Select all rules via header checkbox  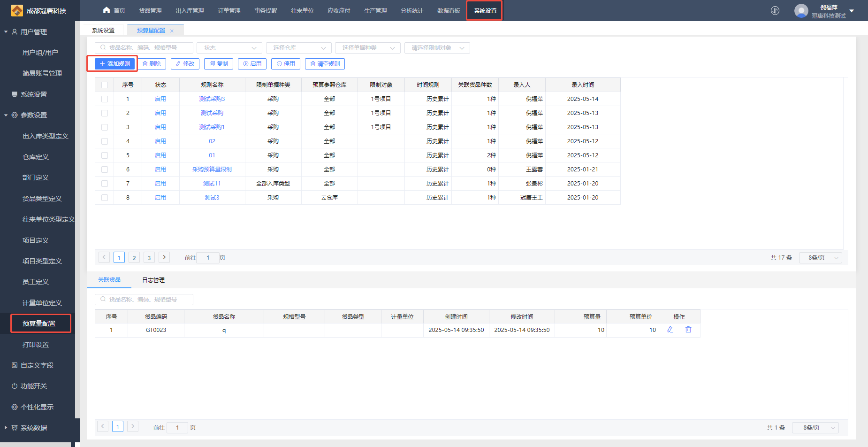click(x=105, y=85)
